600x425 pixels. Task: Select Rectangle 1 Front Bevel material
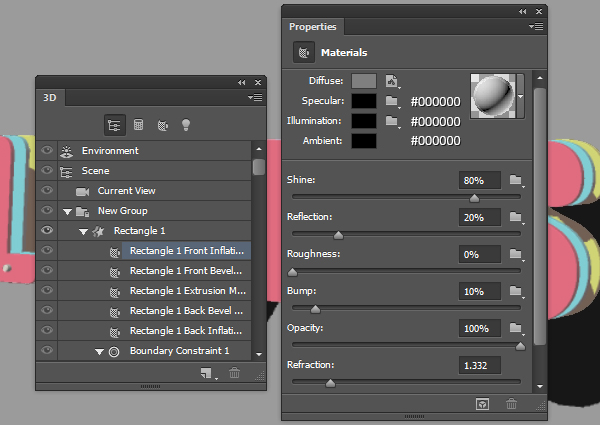[186, 271]
